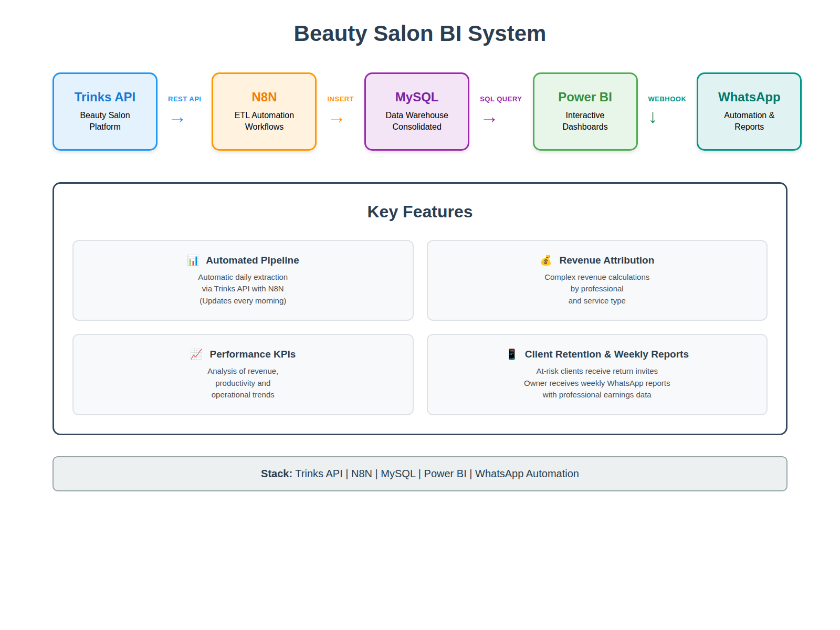
Task: Select the MySQL Data Warehouse node
Action: [416, 111]
